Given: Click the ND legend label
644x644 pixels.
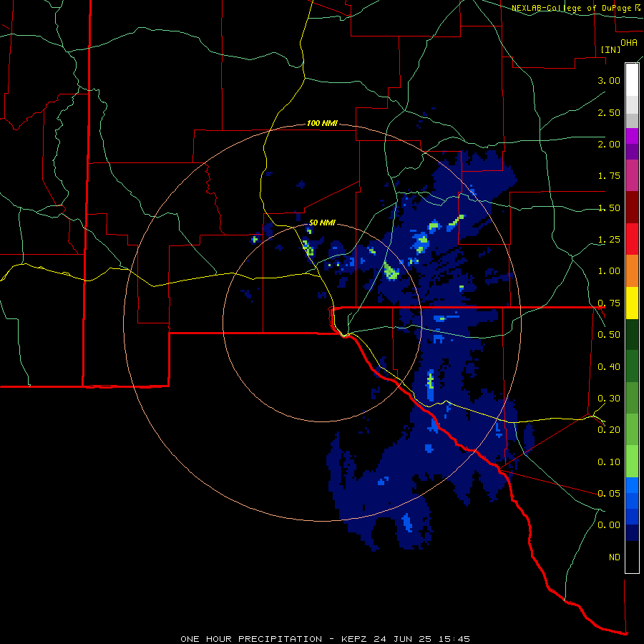Looking at the screenshot, I should point(615,557).
